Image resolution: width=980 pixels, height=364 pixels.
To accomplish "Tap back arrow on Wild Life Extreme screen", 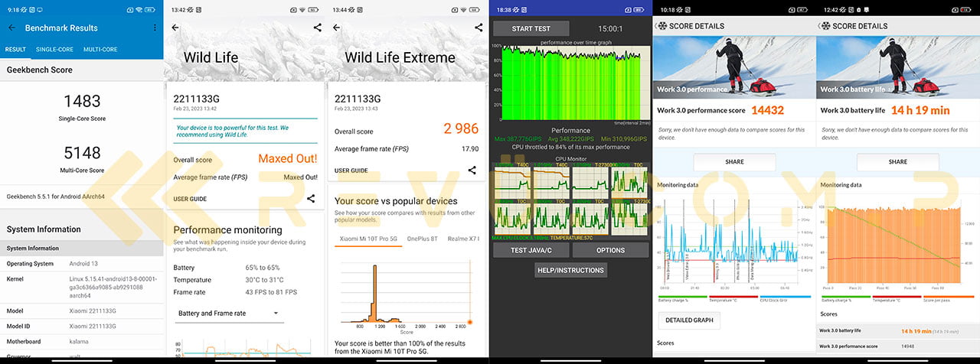I will pos(338,28).
